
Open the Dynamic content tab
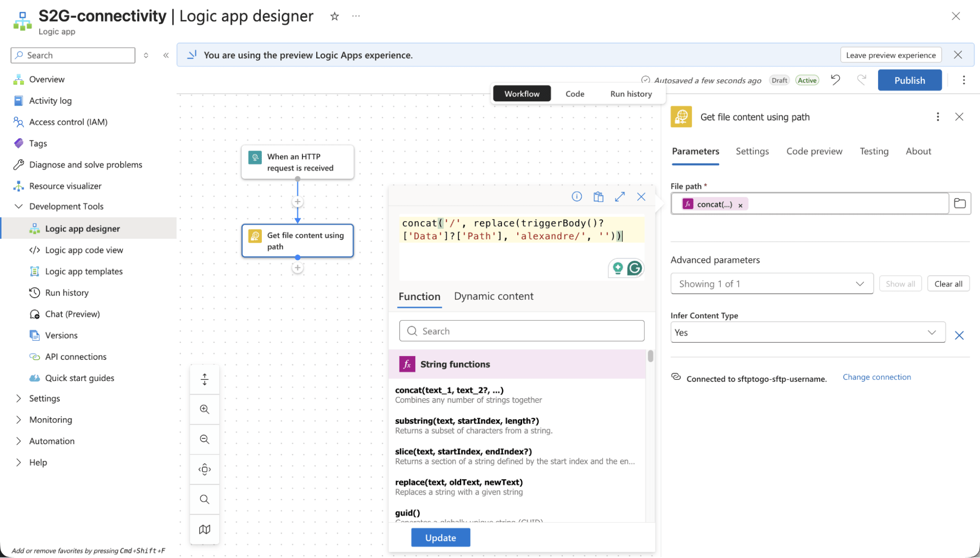click(493, 296)
